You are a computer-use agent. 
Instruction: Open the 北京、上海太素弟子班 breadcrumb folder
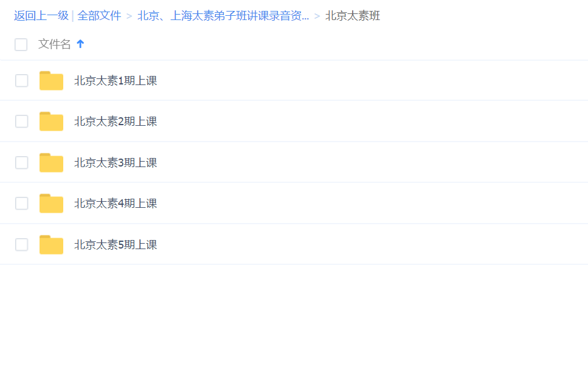[223, 16]
